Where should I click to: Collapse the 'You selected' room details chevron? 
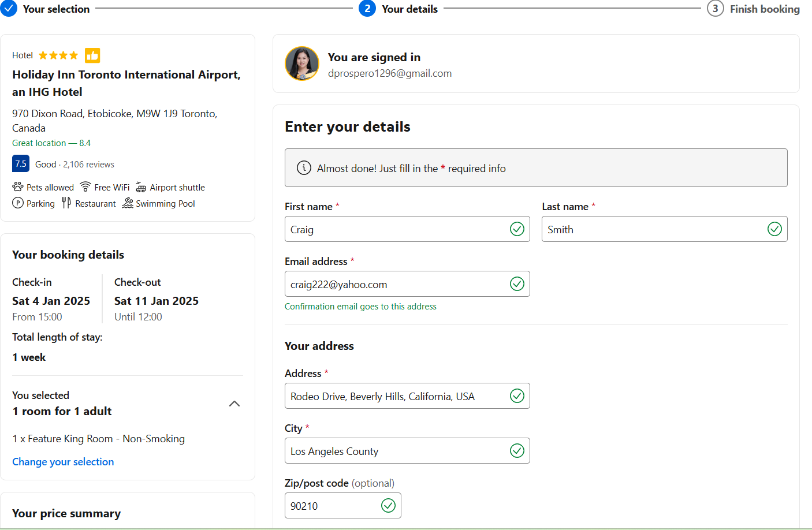(234, 404)
